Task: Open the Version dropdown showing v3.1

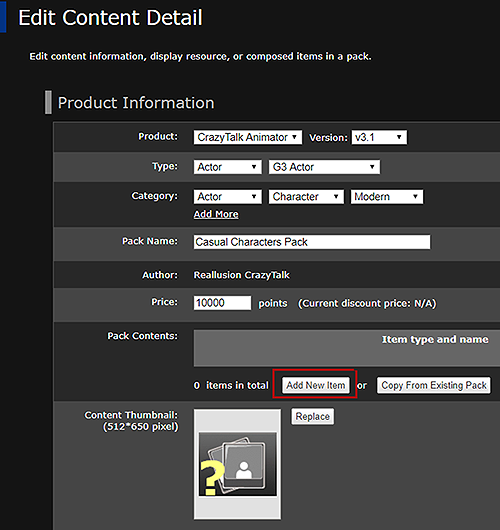Action: (x=379, y=137)
